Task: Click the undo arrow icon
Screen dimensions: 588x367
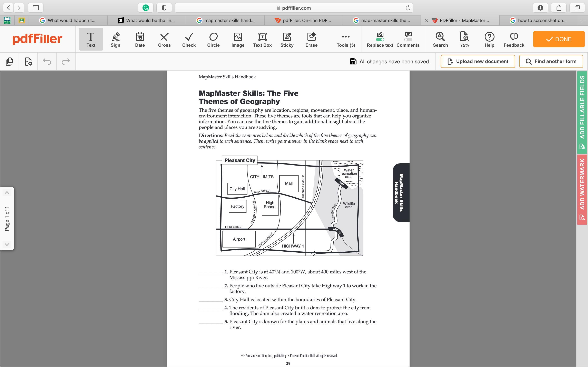Action: 47,61
